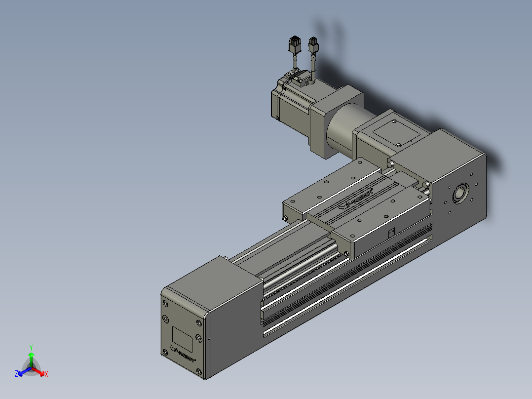Select the left black cable connector plug
532x399 pixels.
295,44
